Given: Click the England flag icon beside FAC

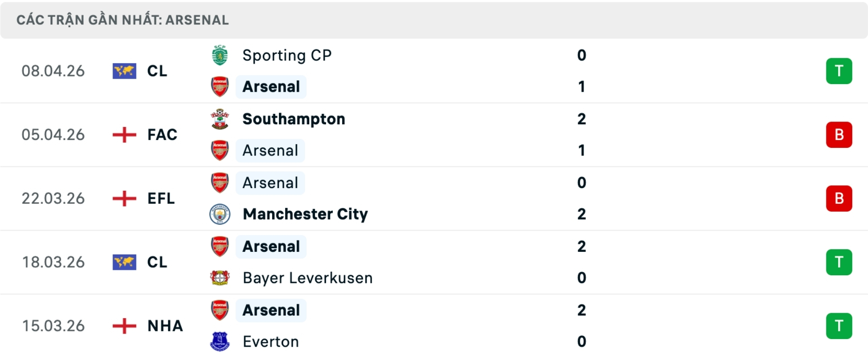Looking at the screenshot, I should [124, 135].
